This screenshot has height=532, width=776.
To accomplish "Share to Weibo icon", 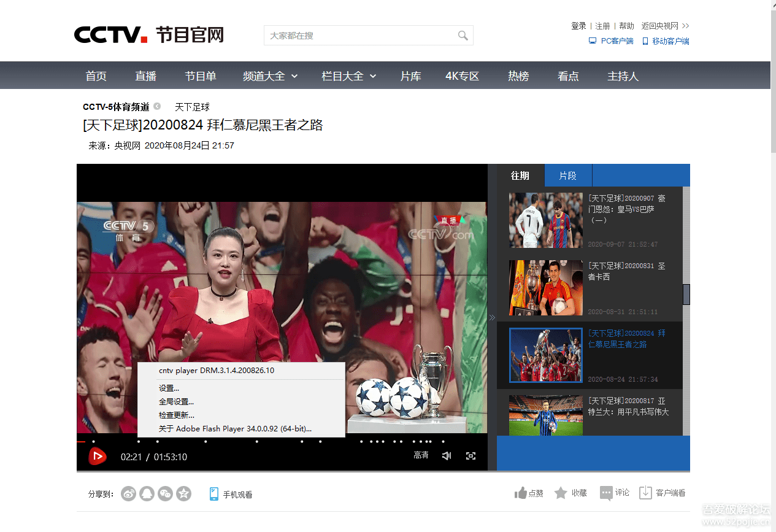I will (128, 493).
